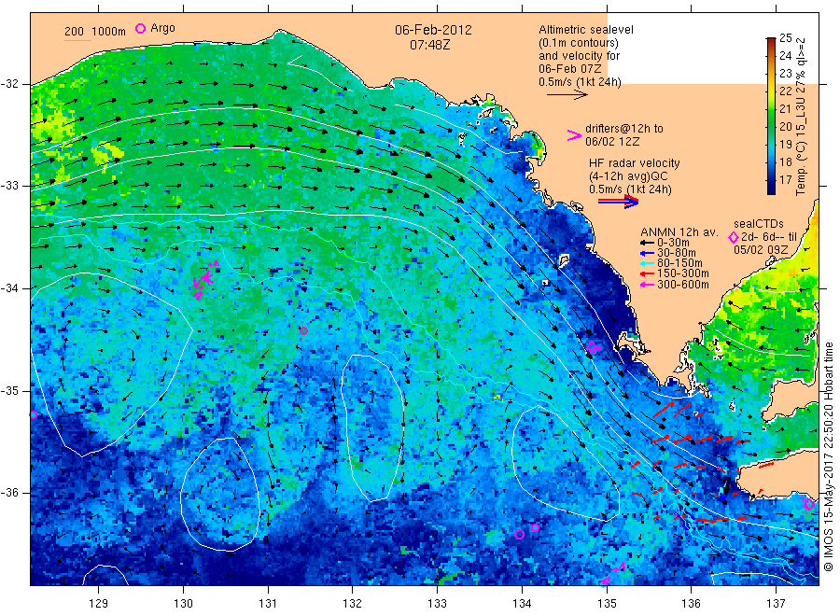Viewport: 840px width, 616px height.
Task: Click longitude tick label 131
Action: click(x=268, y=603)
